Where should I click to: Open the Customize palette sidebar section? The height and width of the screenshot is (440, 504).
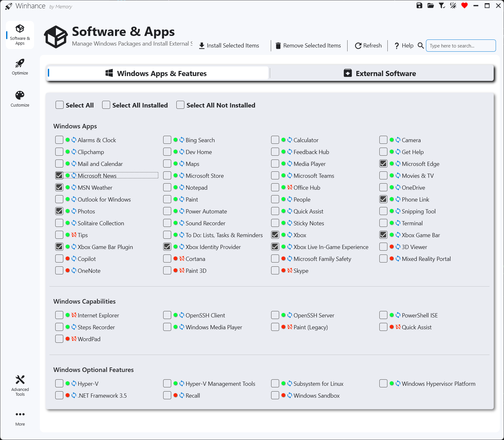[20, 99]
